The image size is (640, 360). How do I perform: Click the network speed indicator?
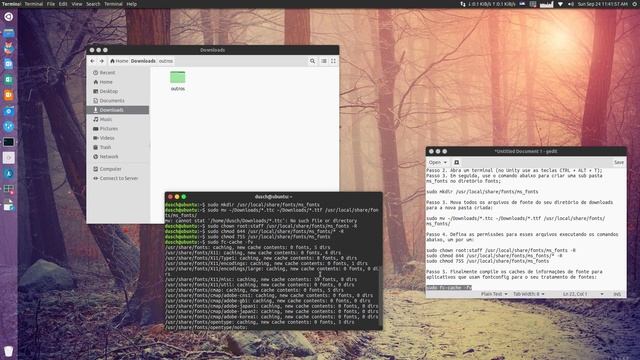[x=488, y=4]
